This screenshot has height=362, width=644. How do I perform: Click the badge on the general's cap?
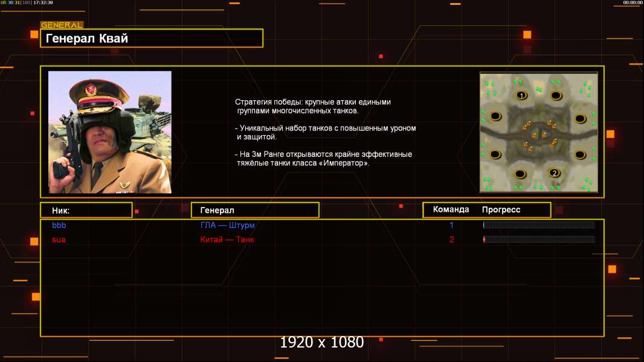coord(91,89)
